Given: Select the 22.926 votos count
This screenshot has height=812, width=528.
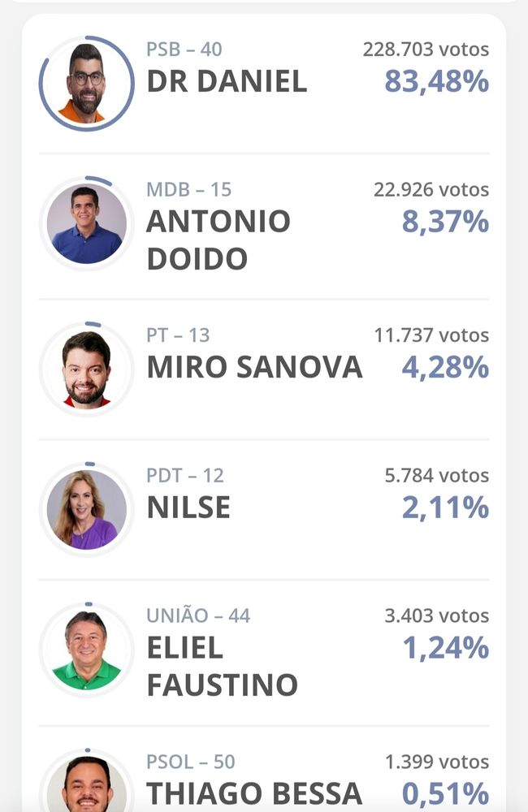Looking at the screenshot, I should click(x=431, y=190).
